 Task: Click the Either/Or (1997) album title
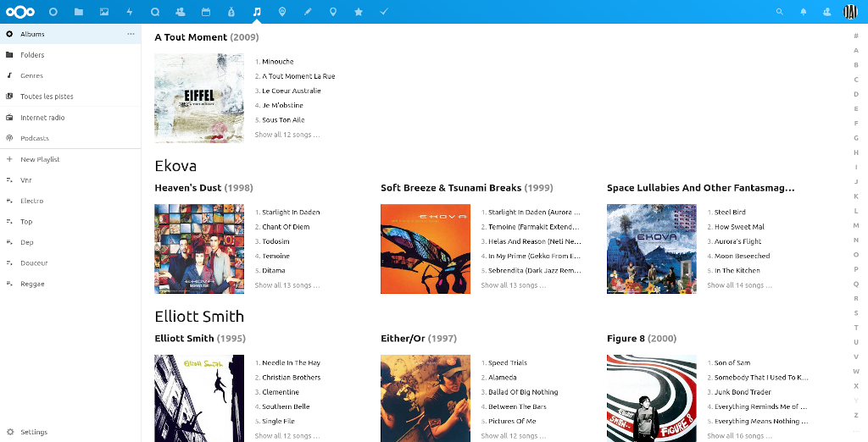click(x=419, y=339)
